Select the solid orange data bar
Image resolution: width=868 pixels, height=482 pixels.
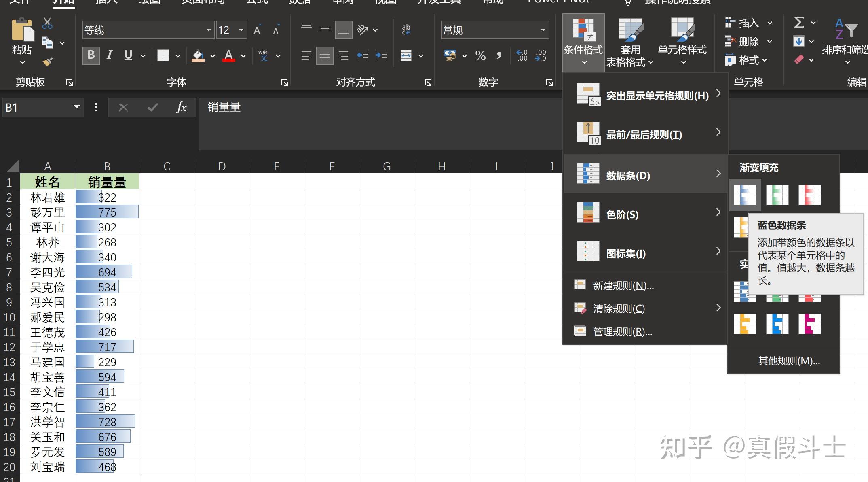[745, 324]
